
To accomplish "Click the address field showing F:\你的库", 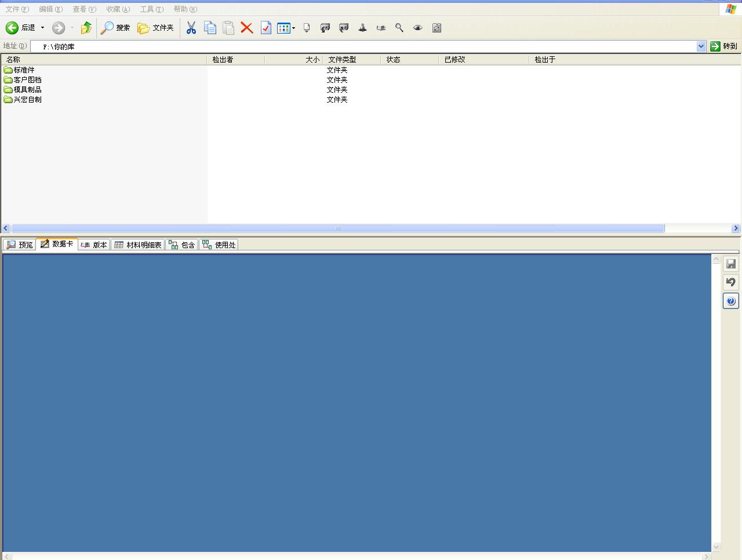I will [363, 46].
